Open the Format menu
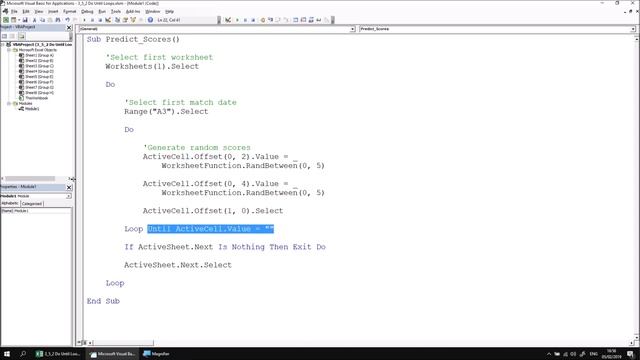Image resolution: width=640 pixels, height=360 pixels. point(70,11)
